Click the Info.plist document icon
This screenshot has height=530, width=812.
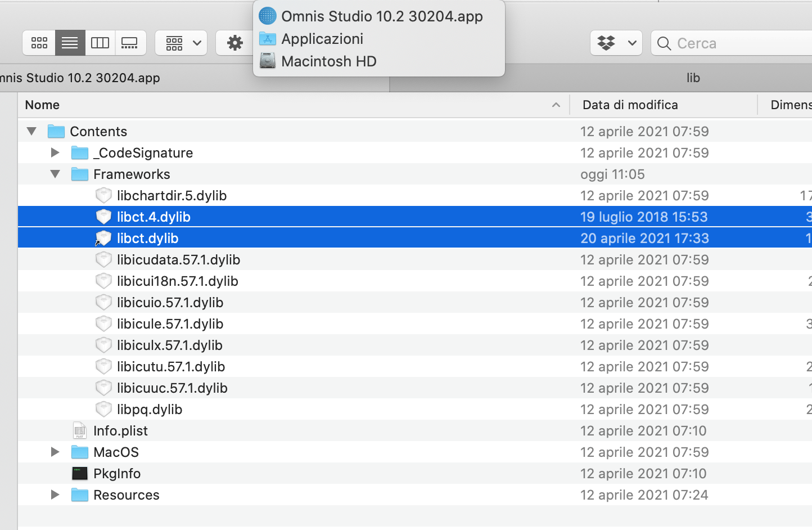tap(80, 430)
